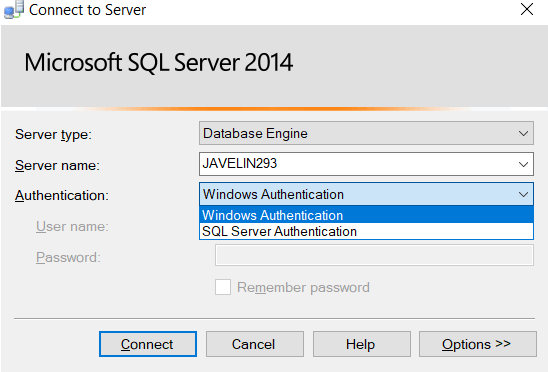Click the Password input field

(374, 255)
